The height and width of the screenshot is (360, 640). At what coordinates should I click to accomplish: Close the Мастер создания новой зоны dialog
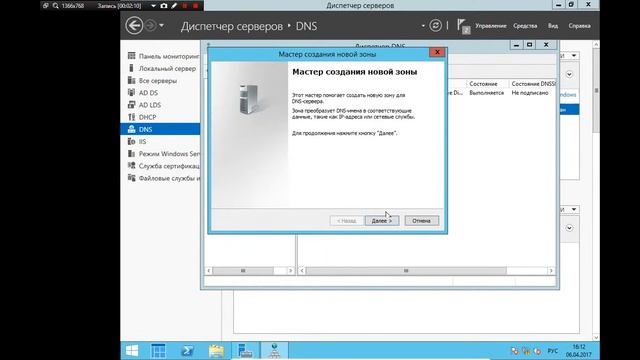click(x=437, y=52)
